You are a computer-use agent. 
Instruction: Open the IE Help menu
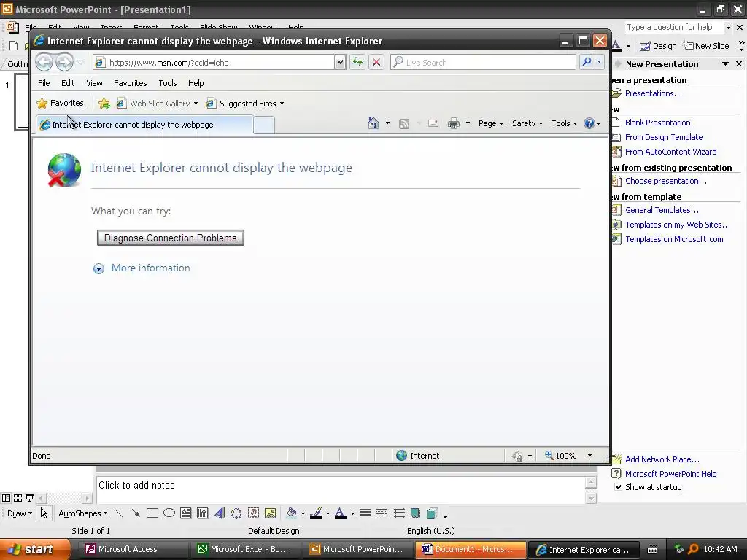(x=196, y=83)
